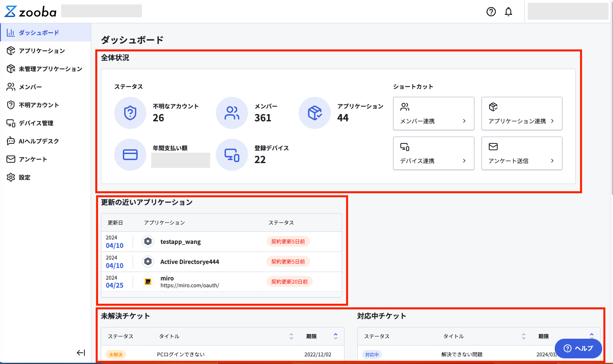Open the アプリケーション連携 shortcut
613x364 pixels.
[522, 114]
